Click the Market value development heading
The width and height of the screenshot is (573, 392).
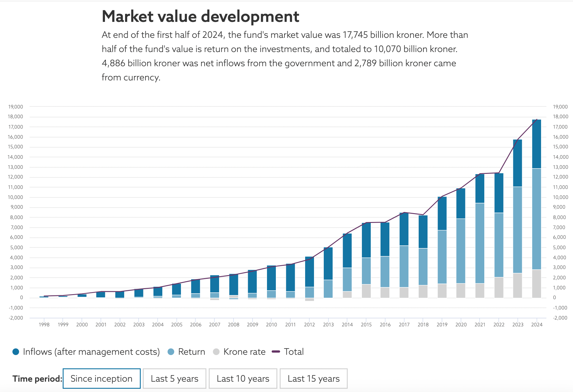tap(200, 16)
